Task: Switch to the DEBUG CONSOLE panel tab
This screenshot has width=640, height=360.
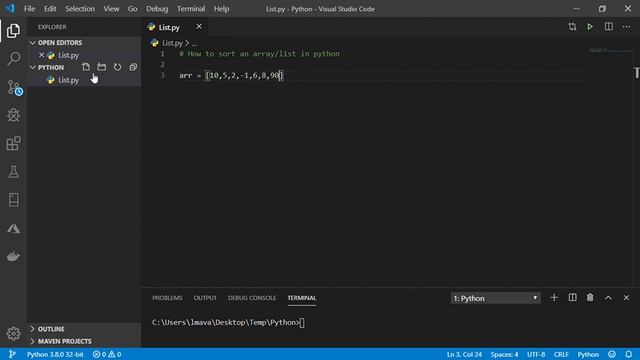Action: 252,298
